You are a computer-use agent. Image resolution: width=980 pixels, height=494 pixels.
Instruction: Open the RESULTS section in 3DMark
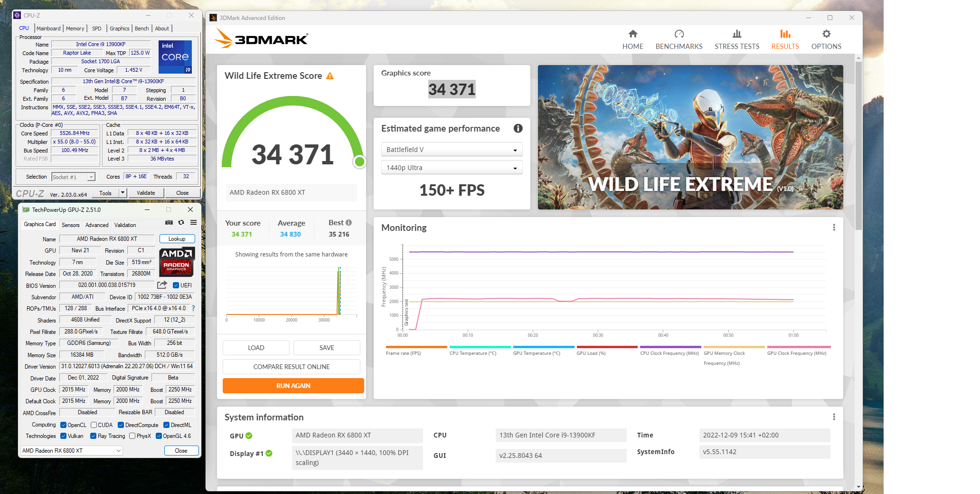point(785,40)
